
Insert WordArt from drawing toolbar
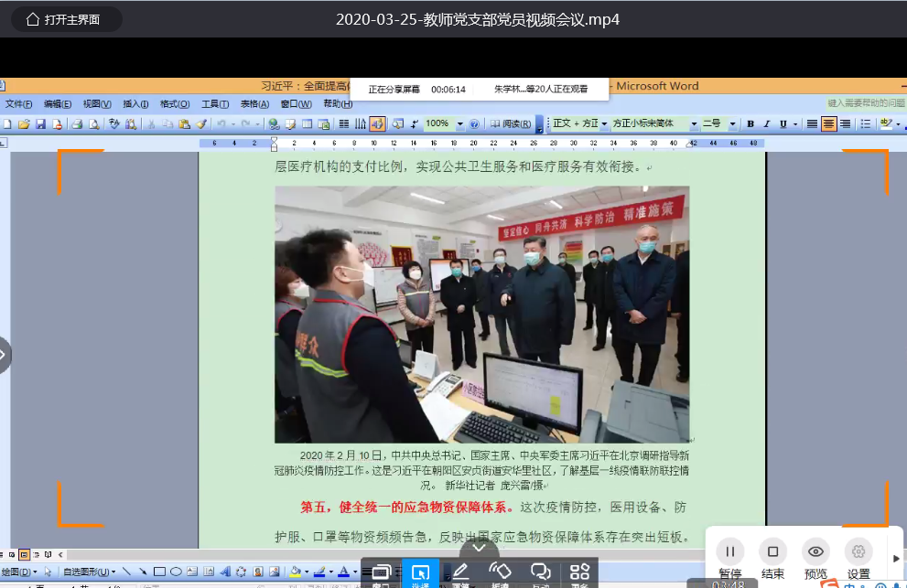225,572
